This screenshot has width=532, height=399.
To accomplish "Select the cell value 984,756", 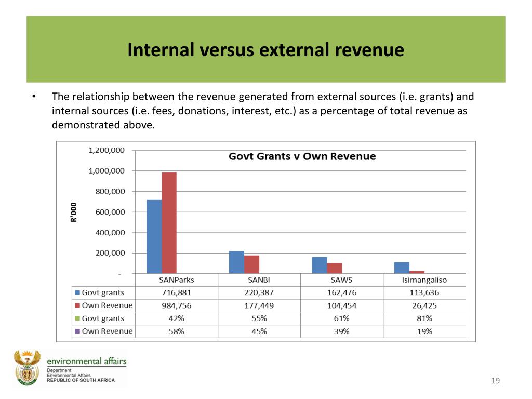I will (177, 305).
